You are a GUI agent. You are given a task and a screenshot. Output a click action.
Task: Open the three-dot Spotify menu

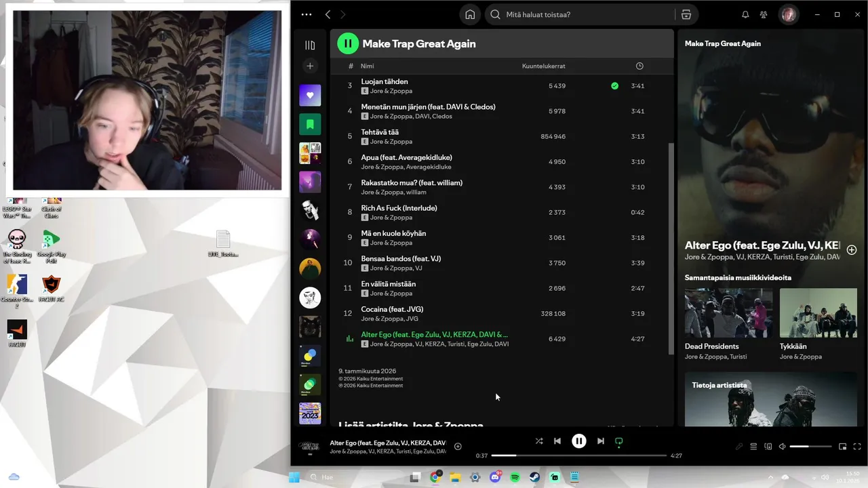[x=307, y=14]
